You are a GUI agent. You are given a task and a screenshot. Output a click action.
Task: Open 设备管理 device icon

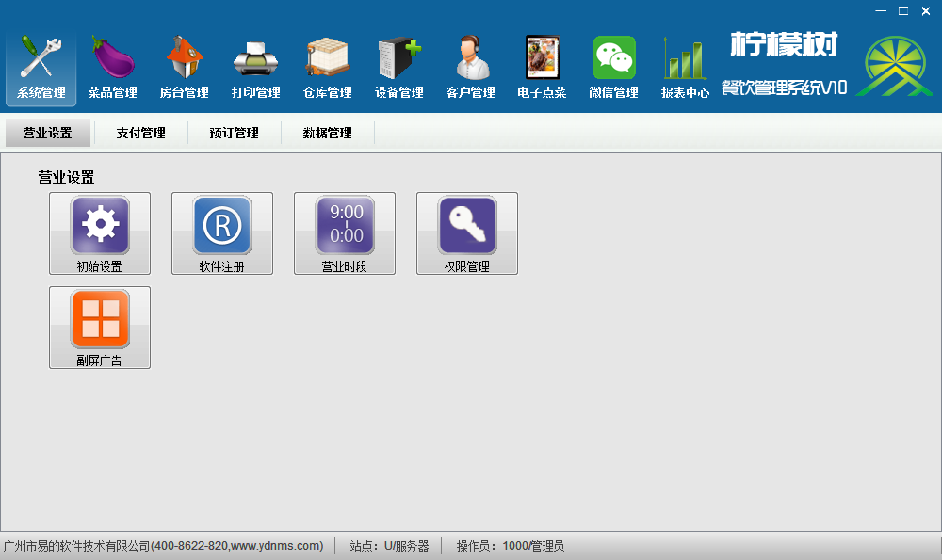point(399,68)
